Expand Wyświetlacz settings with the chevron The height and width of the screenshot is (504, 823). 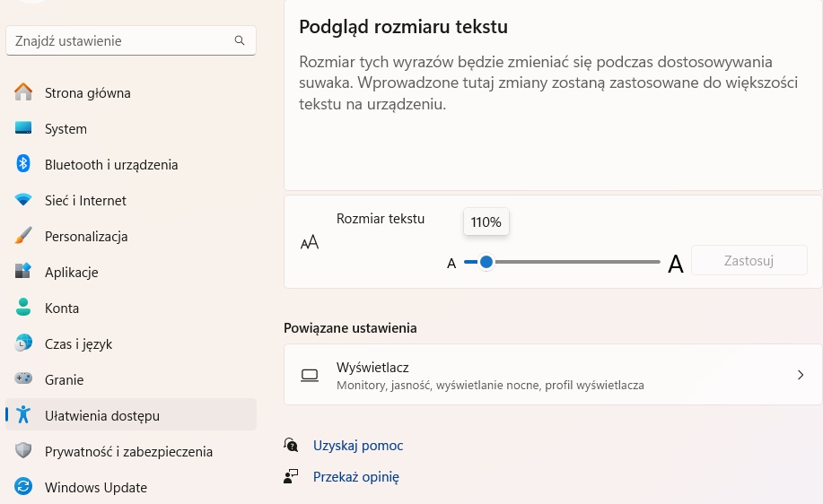point(800,375)
